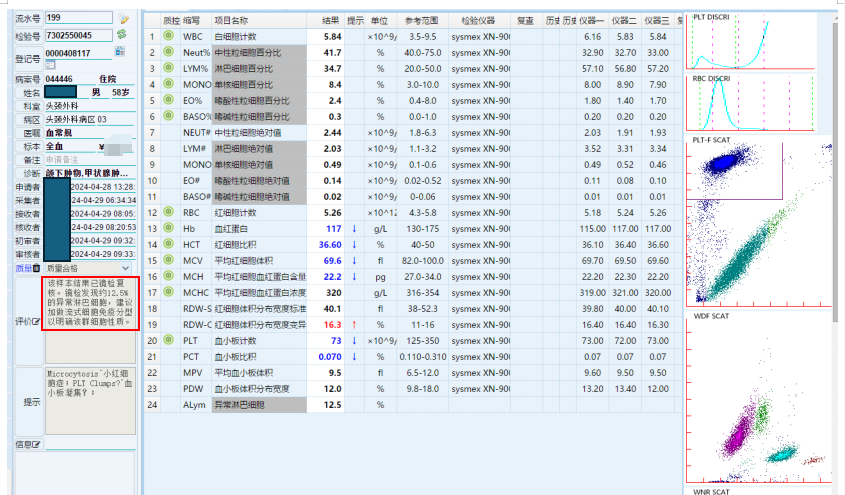
Task: Select the PLT result value 73
Action: [336, 340]
